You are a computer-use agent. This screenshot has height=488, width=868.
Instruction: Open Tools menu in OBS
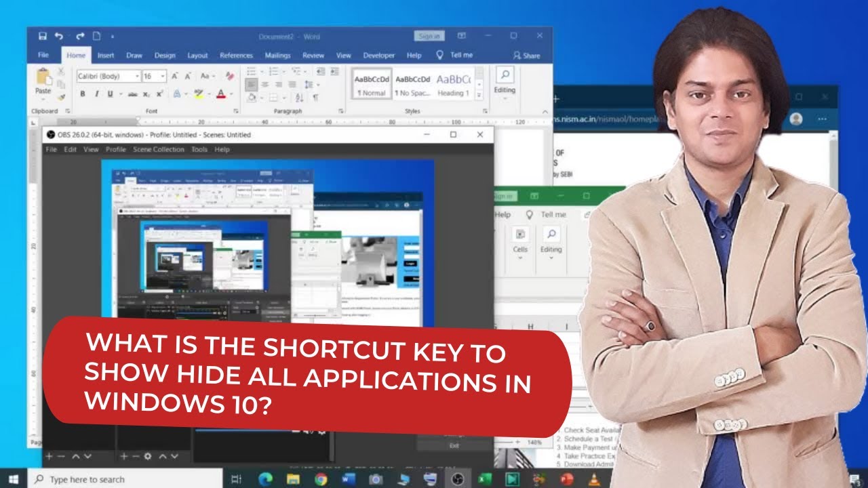point(199,149)
